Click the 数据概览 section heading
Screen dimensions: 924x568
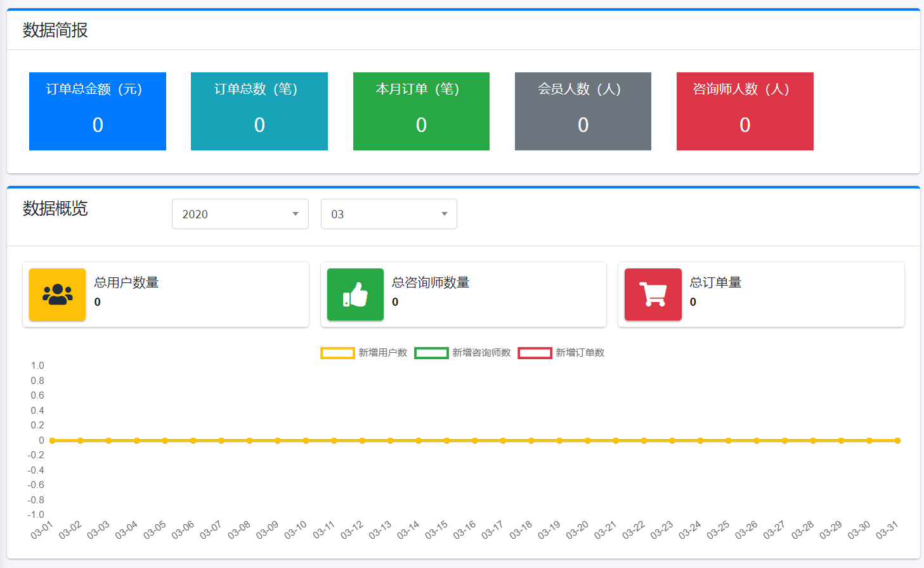[55, 208]
